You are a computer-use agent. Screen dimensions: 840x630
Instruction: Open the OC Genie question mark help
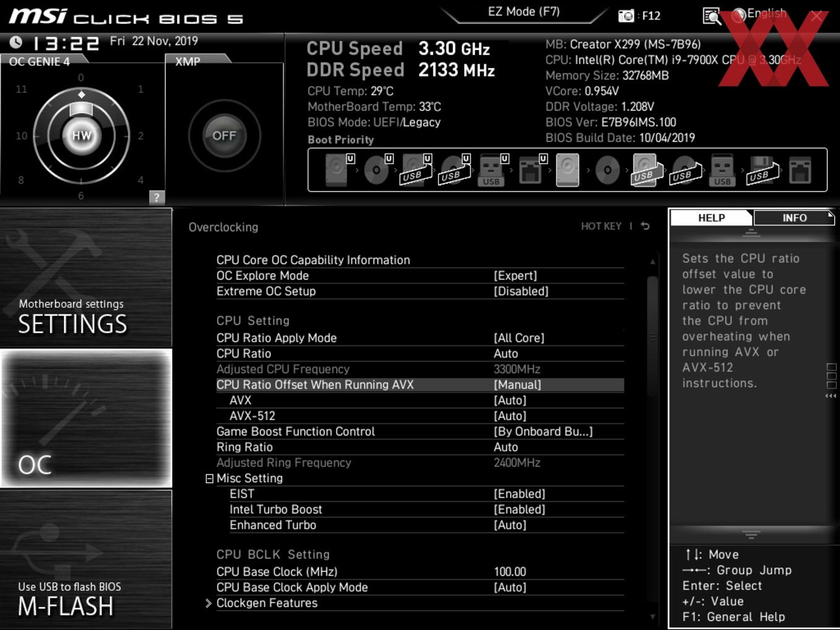coord(157,197)
